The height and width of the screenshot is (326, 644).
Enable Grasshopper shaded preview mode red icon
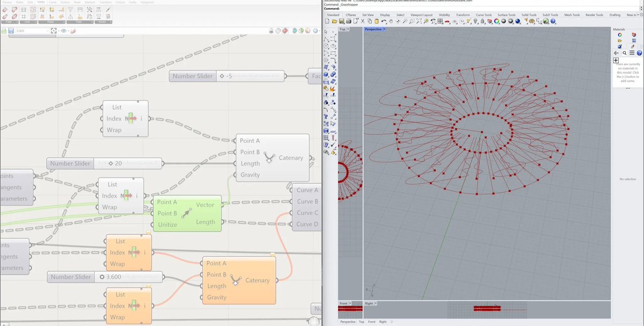pyautogui.click(x=285, y=31)
